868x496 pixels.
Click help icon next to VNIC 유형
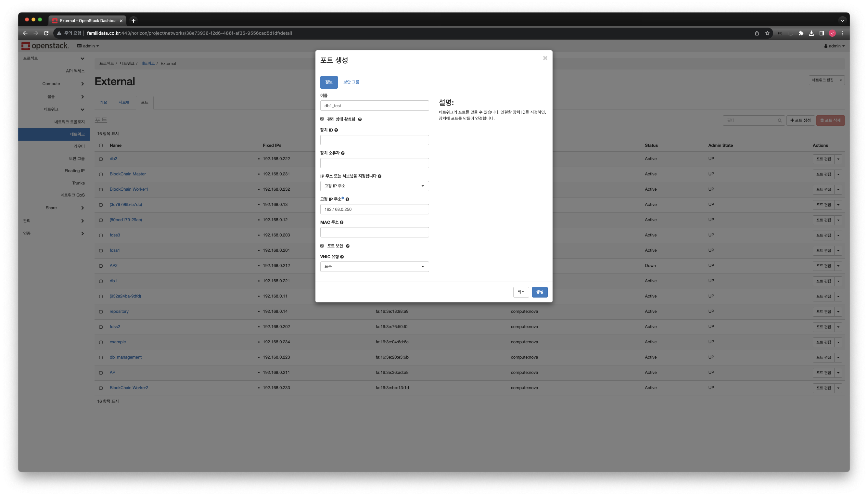pos(342,257)
